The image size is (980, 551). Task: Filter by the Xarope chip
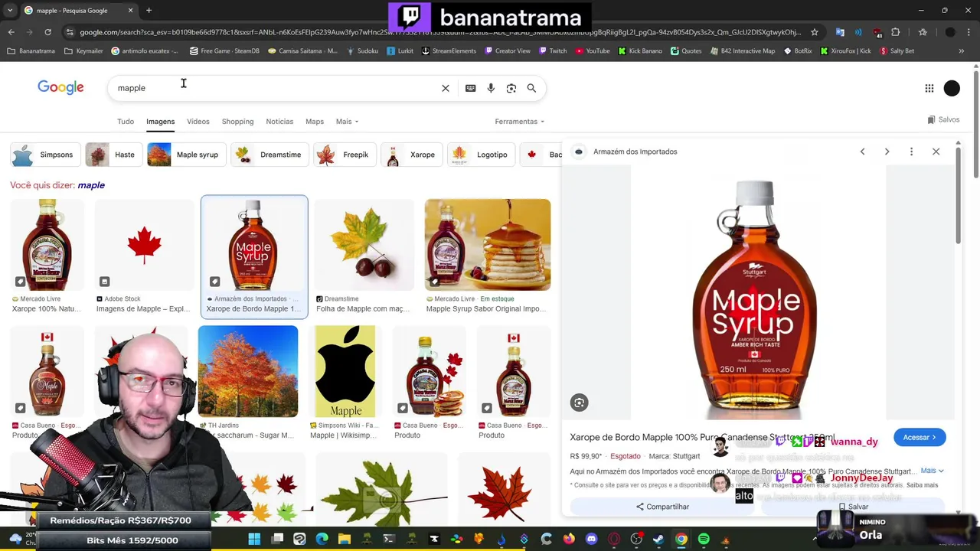pos(410,155)
